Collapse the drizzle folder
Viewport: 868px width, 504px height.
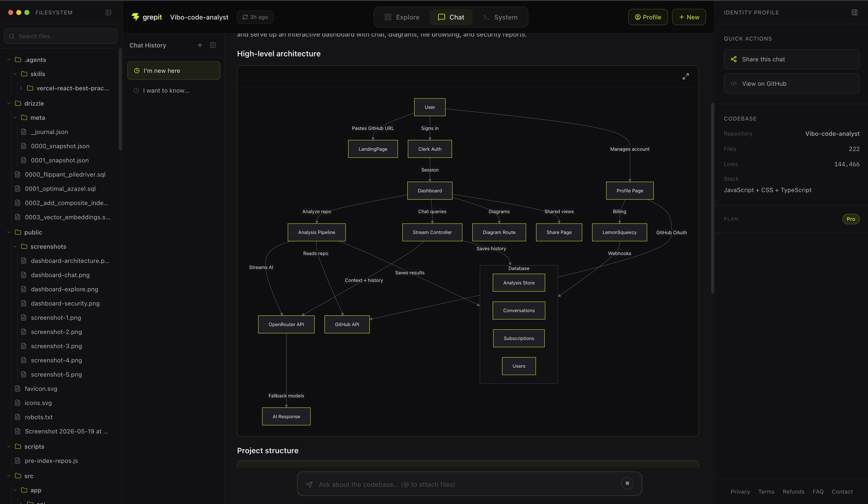click(9, 103)
